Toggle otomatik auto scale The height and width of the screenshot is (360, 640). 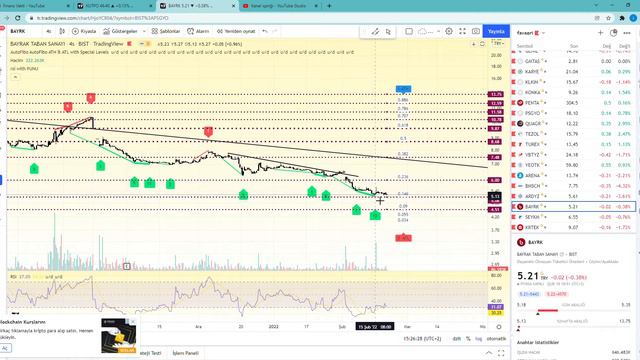pos(496,339)
